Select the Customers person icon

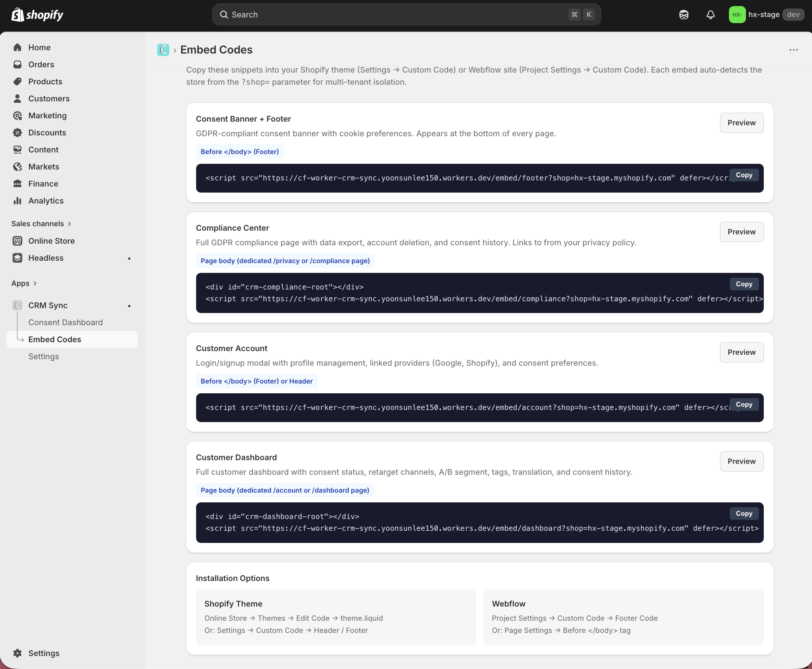(17, 99)
